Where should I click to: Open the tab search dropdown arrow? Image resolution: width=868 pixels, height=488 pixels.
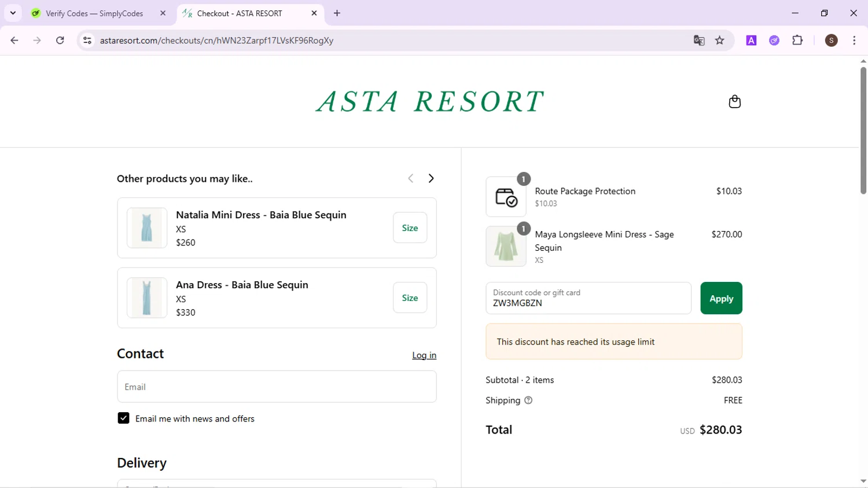click(x=13, y=13)
